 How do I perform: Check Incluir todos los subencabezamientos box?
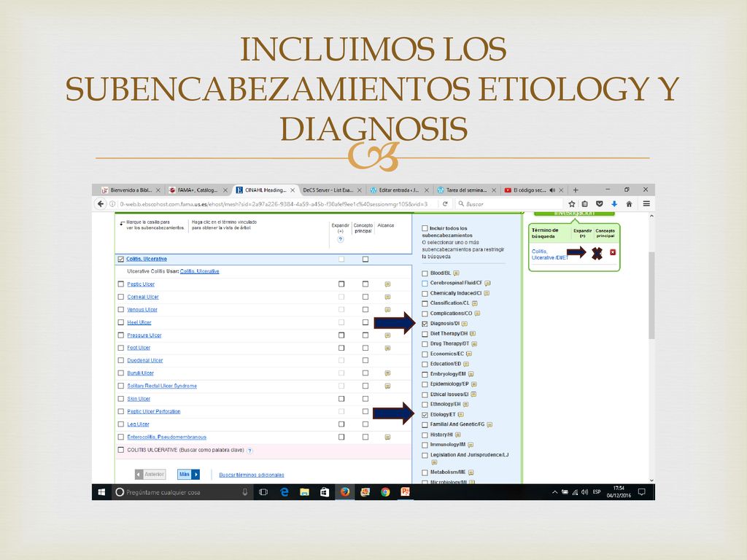[425, 228]
